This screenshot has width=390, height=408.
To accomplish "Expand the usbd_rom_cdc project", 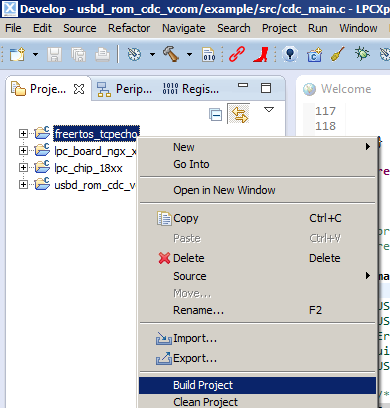I will 23,184.
